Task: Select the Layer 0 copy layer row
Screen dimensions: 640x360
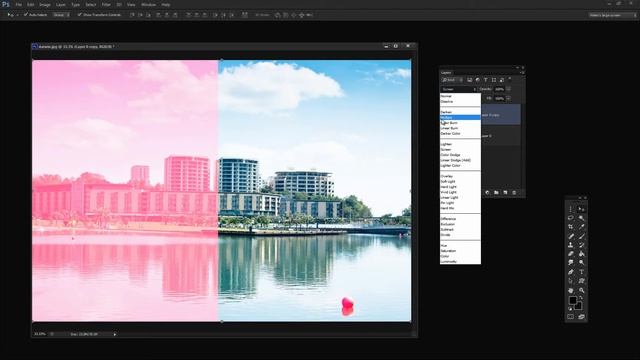Action: (501, 115)
